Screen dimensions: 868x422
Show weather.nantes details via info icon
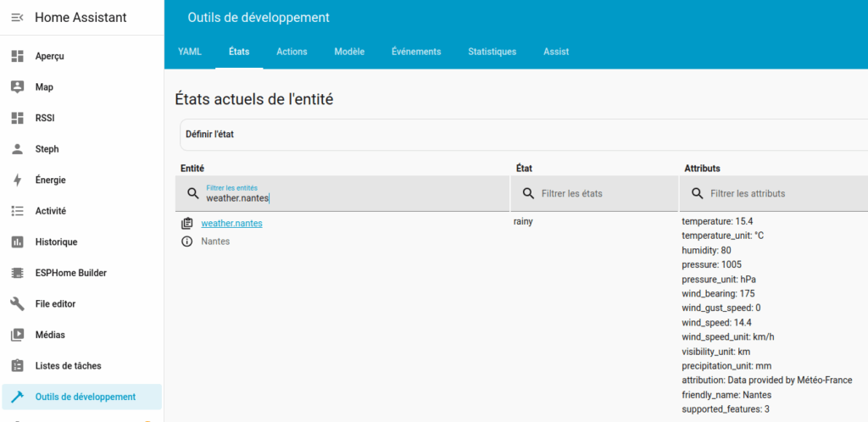tap(187, 242)
